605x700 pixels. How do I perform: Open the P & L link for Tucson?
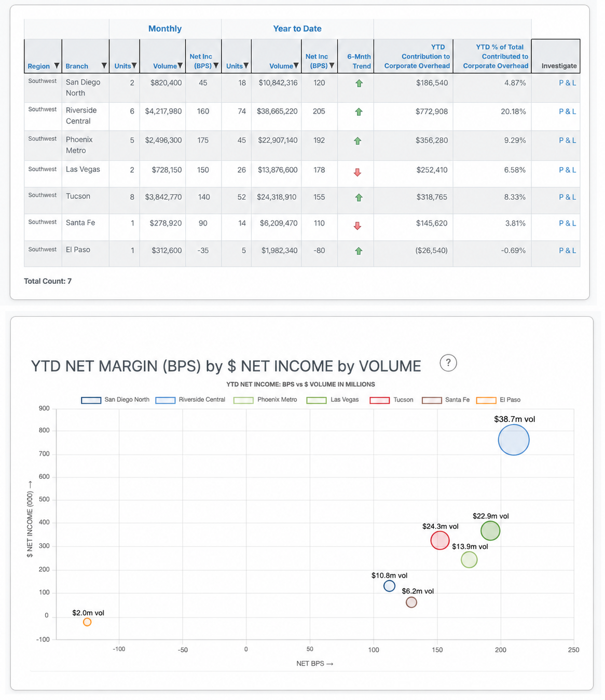(567, 197)
